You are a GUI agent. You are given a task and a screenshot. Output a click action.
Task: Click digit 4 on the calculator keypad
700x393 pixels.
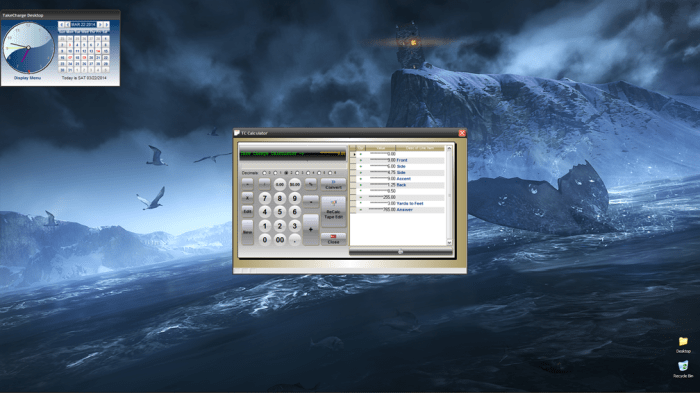tap(265, 212)
